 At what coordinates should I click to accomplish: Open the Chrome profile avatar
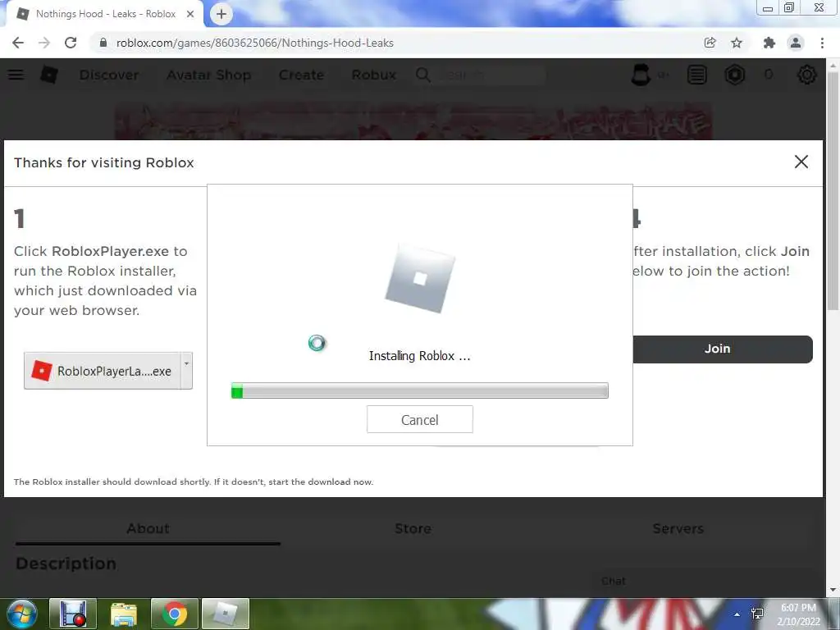(x=796, y=43)
